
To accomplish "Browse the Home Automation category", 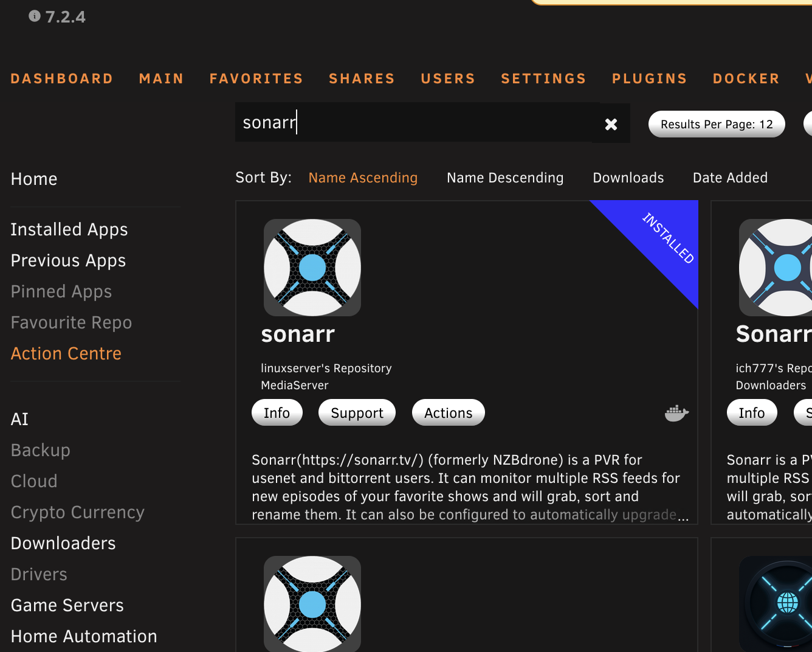I will [x=84, y=636].
